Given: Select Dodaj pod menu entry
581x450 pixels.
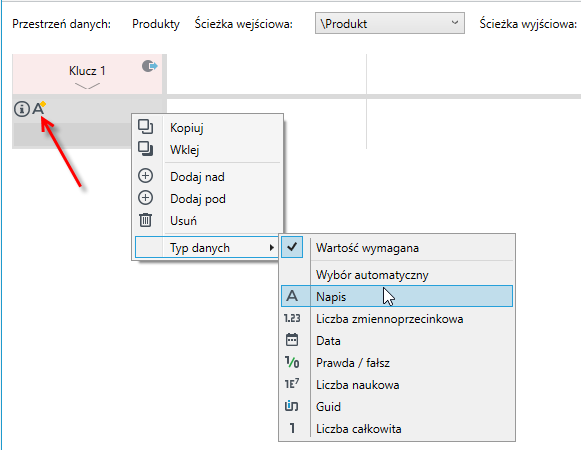Looking at the screenshot, I should pyautogui.click(x=208, y=199).
